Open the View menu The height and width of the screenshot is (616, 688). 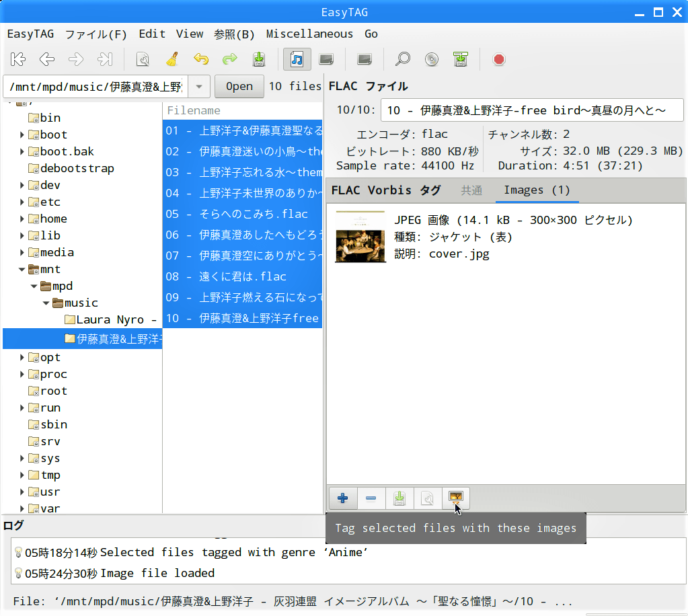click(190, 34)
